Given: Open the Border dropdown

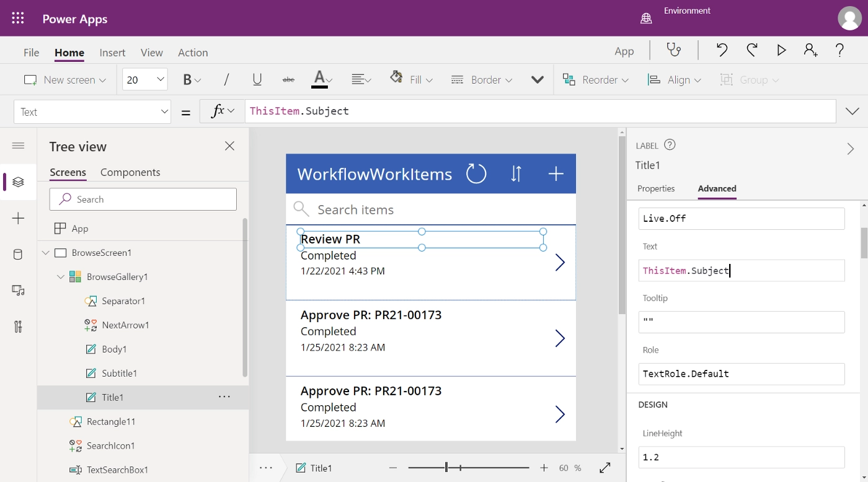Looking at the screenshot, I should tap(482, 80).
